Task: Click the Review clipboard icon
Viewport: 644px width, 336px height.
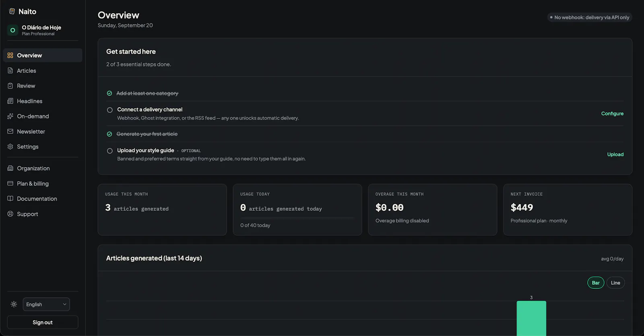Action: tap(10, 86)
